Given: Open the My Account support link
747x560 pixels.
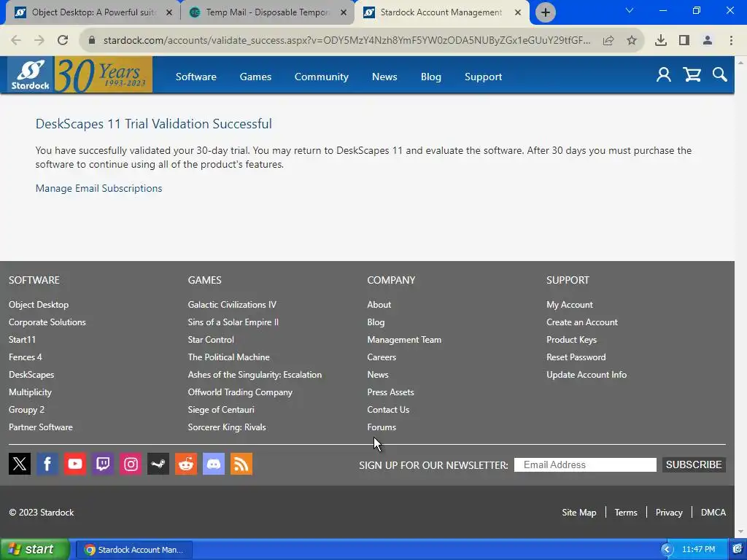Looking at the screenshot, I should 570,305.
